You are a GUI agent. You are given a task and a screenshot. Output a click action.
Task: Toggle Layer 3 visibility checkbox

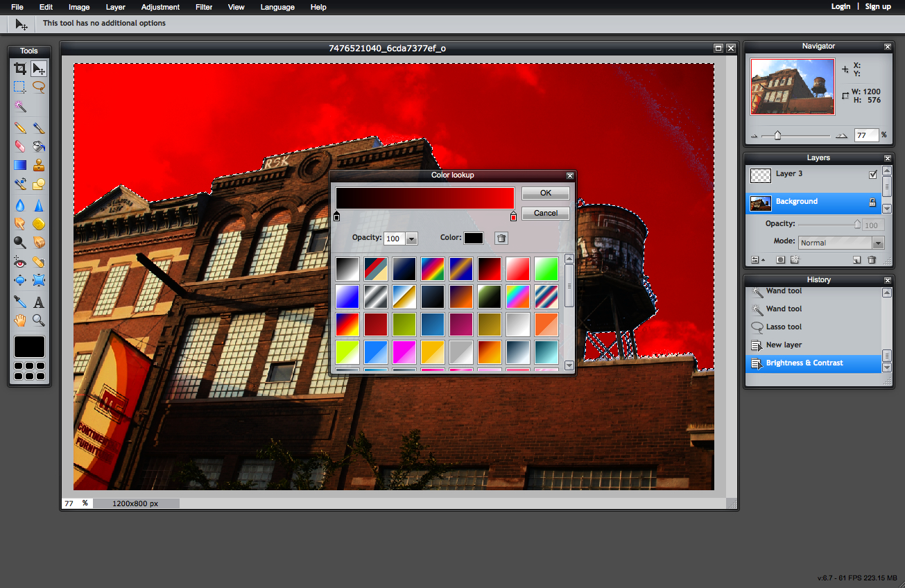[873, 175]
